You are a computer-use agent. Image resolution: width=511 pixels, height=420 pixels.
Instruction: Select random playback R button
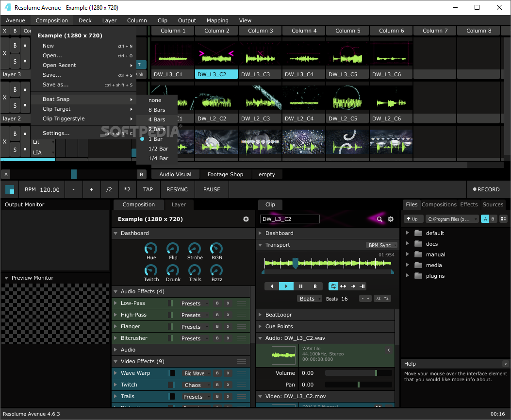[x=315, y=286]
